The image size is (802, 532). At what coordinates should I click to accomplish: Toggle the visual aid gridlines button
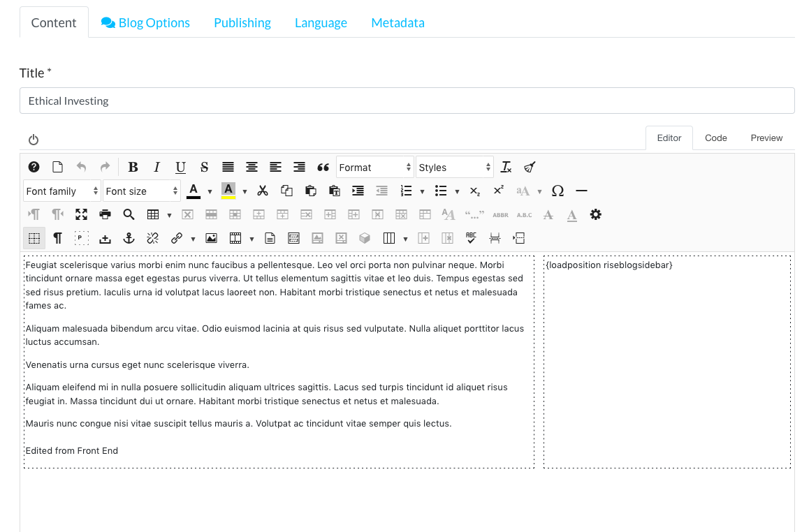[34, 237]
